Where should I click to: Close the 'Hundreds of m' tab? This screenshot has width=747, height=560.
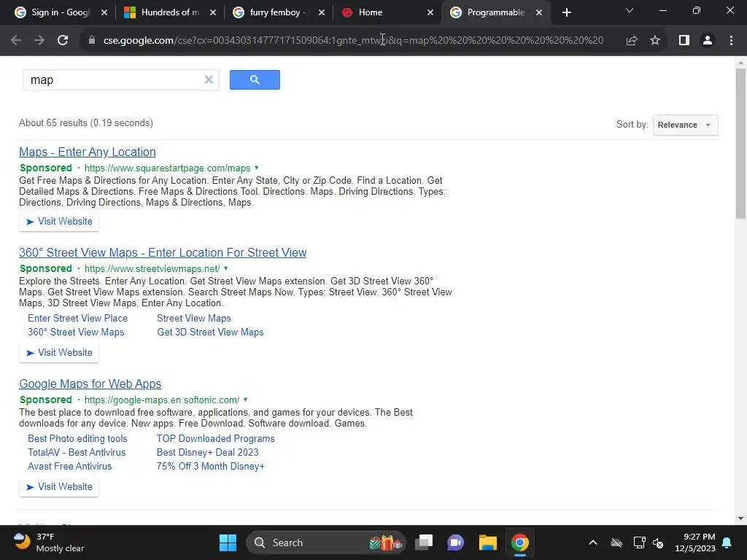click(x=213, y=13)
